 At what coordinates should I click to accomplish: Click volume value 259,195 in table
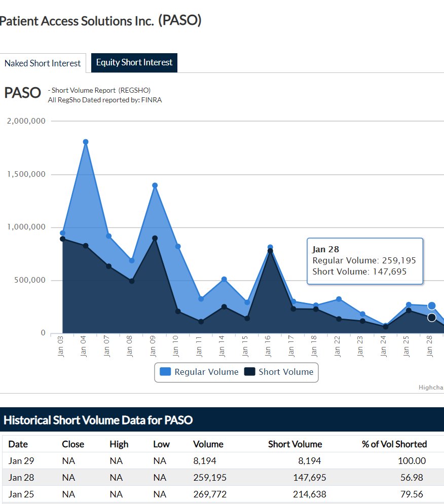[x=210, y=478]
